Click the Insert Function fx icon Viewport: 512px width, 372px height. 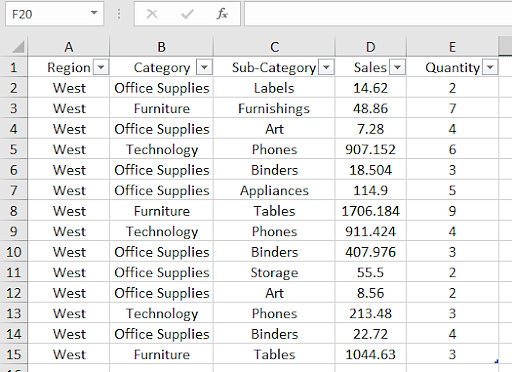tap(222, 14)
